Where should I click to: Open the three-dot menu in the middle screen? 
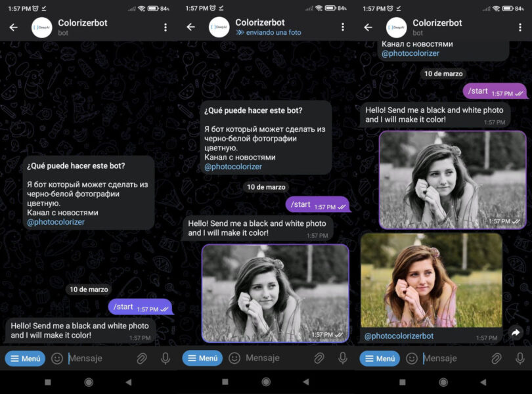[x=343, y=27]
